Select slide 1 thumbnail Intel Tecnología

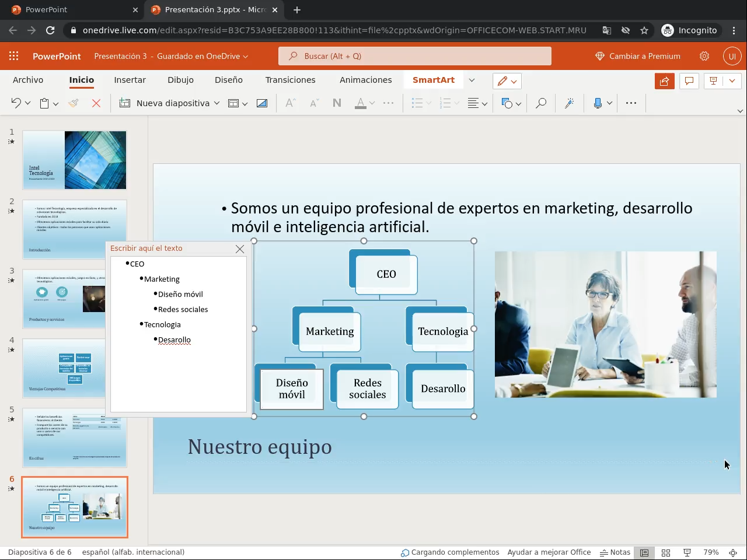tap(75, 160)
